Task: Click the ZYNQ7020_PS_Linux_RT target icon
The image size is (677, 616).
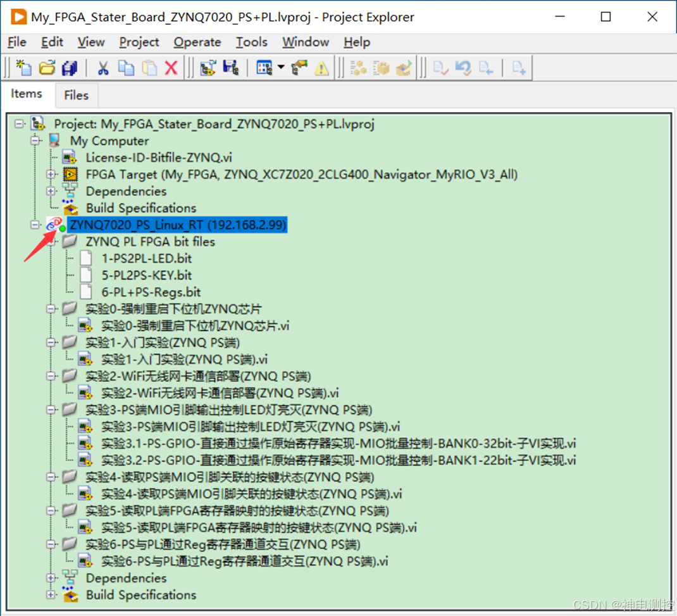Action: tap(56, 225)
